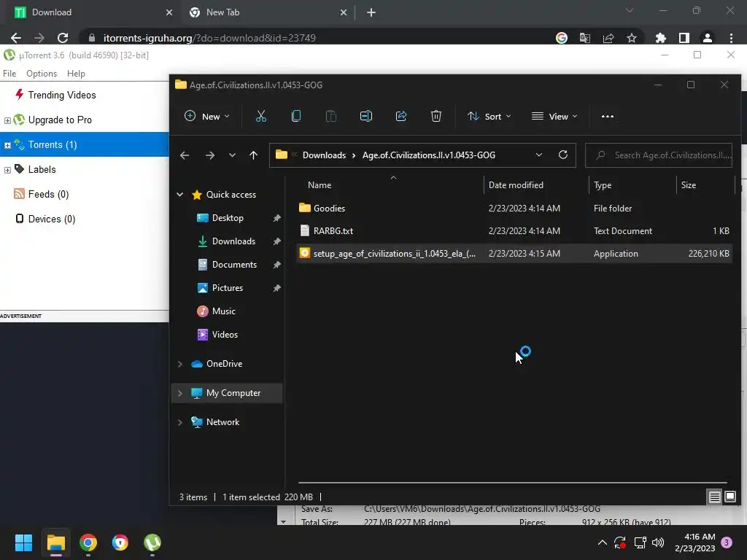This screenshot has width=747, height=560.
Task: Expand OneDrive tree node
Action: click(180, 364)
